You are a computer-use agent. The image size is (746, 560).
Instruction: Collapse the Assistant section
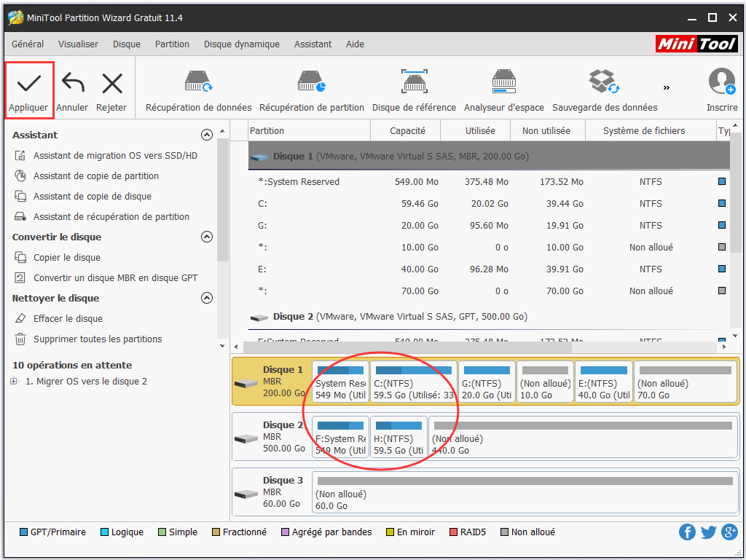pyautogui.click(x=206, y=135)
